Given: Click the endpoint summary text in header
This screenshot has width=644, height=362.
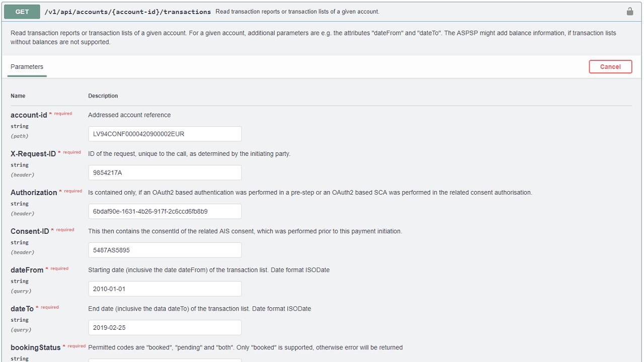Looking at the screenshot, I should point(297,12).
